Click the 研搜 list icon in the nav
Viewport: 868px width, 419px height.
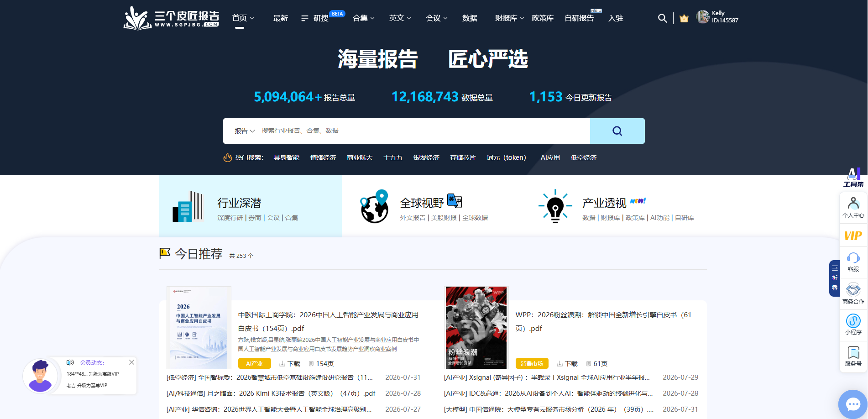coord(305,18)
